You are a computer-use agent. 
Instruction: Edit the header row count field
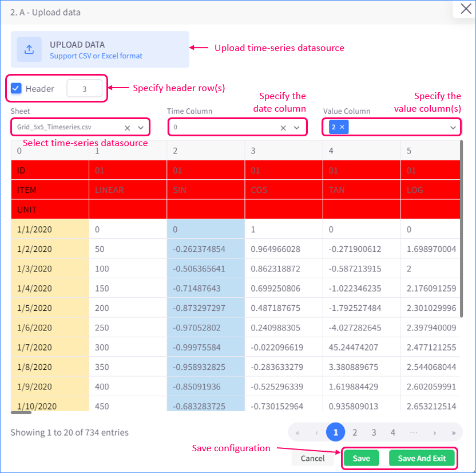85,88
